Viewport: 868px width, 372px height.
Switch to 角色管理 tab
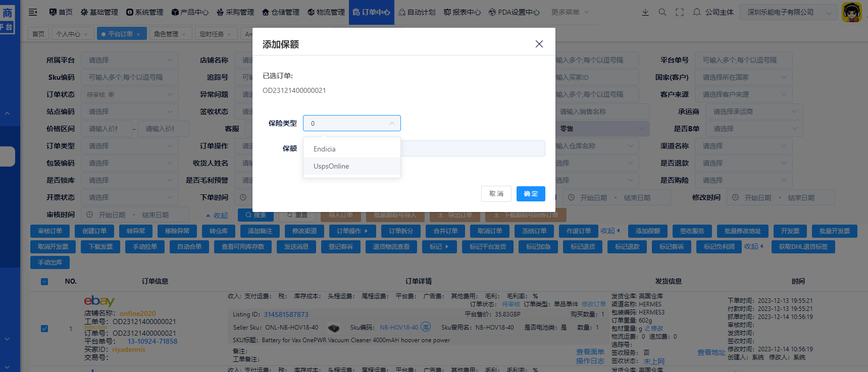point(166,34)
